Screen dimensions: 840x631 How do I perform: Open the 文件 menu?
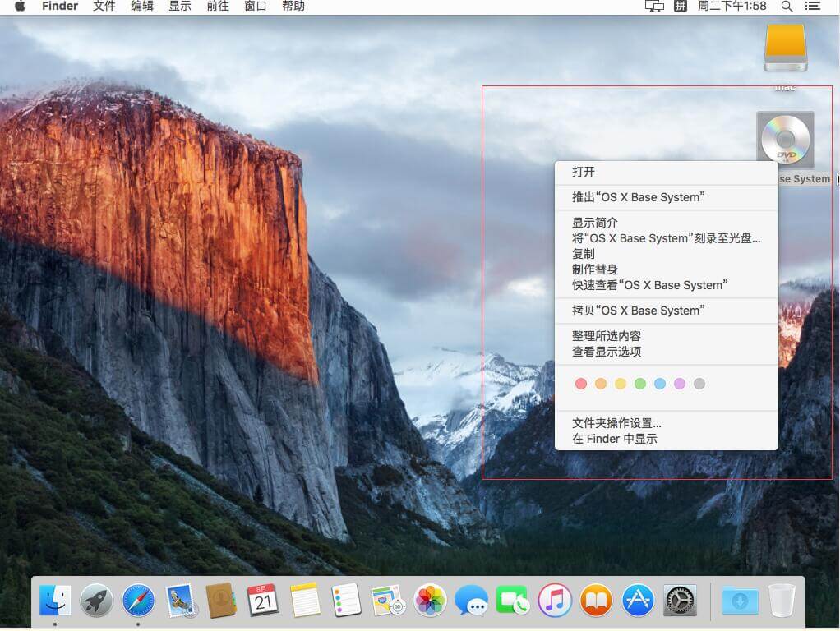[104, 7]
